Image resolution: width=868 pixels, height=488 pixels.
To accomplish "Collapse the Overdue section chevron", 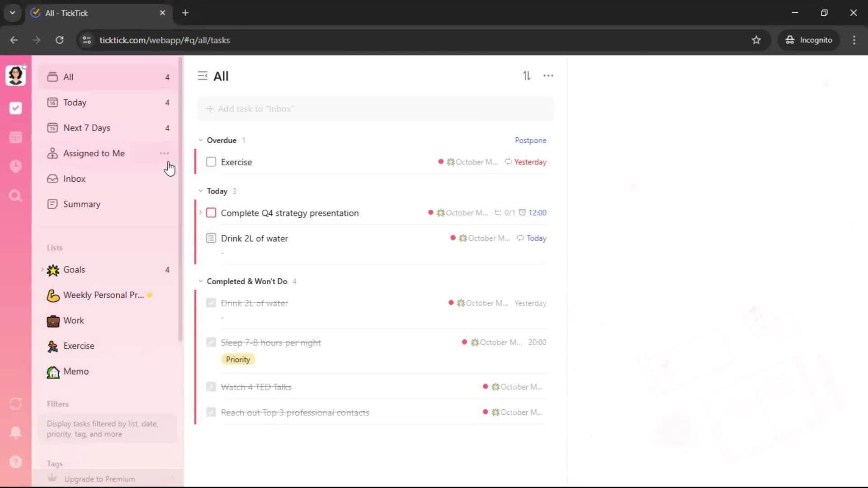I will click(201, 140).
